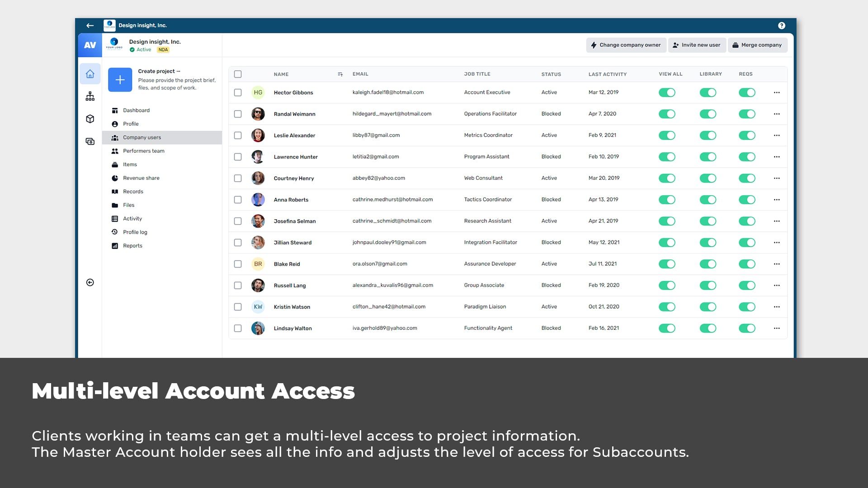Click Kristin Watson KW avatar

258,307
